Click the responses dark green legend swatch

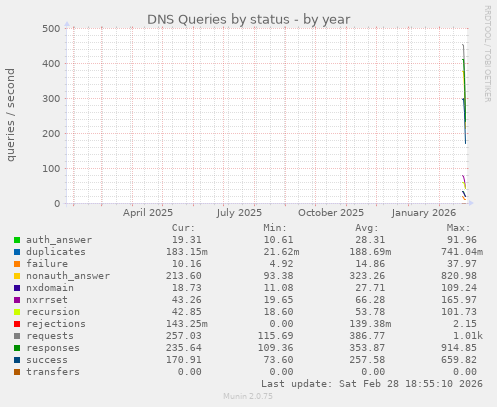coord(17,348)
